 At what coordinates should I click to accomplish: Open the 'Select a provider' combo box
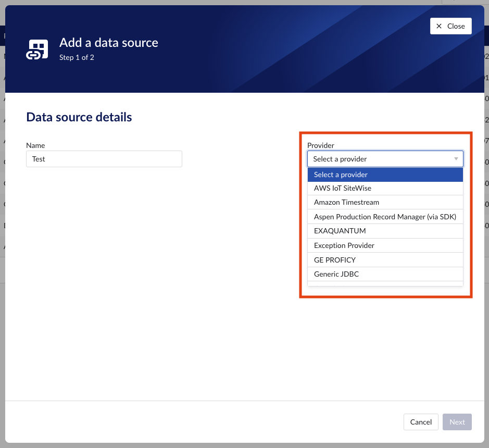(384, 159)
